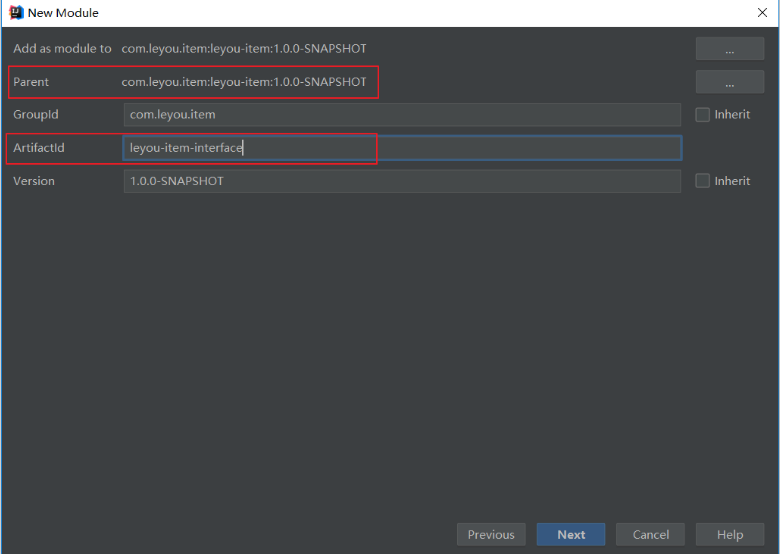Viewport: 780px width, 554px height.
Task: Go back with Previous button
Action: 491,535
